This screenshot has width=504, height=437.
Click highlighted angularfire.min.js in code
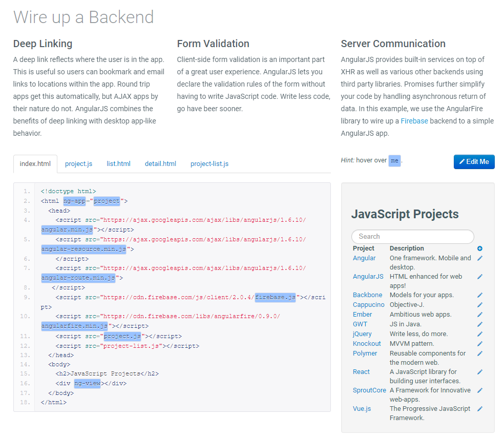pyautogui.click(x=74, y=326)
